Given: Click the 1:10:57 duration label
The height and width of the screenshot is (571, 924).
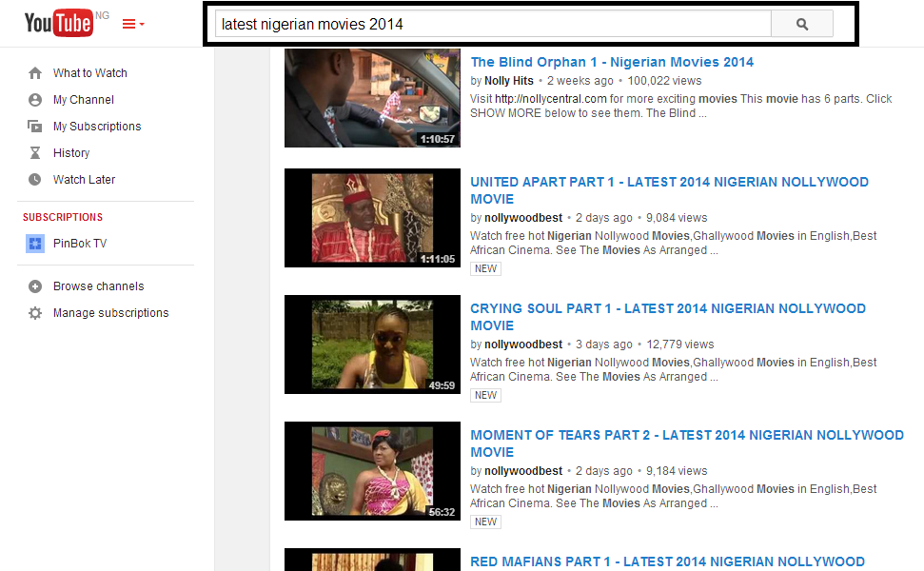Looking at the screenshot, I should click(437, 139).
